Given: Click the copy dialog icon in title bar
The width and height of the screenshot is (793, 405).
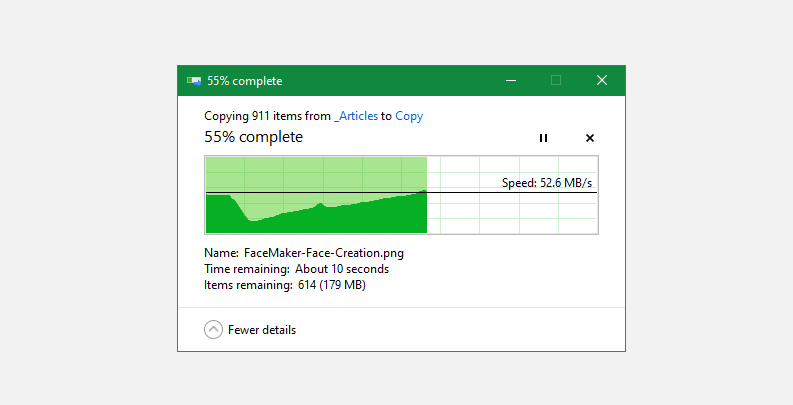Looking at the screenshot, I should [x=194, y=81].
